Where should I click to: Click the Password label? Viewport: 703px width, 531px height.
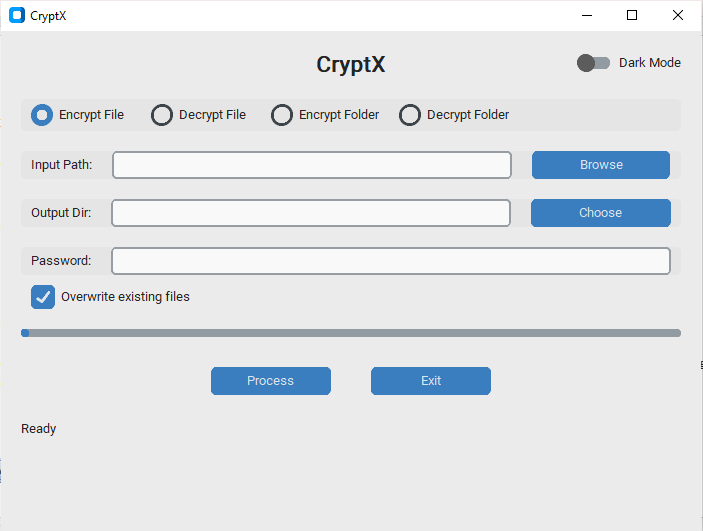61,261
